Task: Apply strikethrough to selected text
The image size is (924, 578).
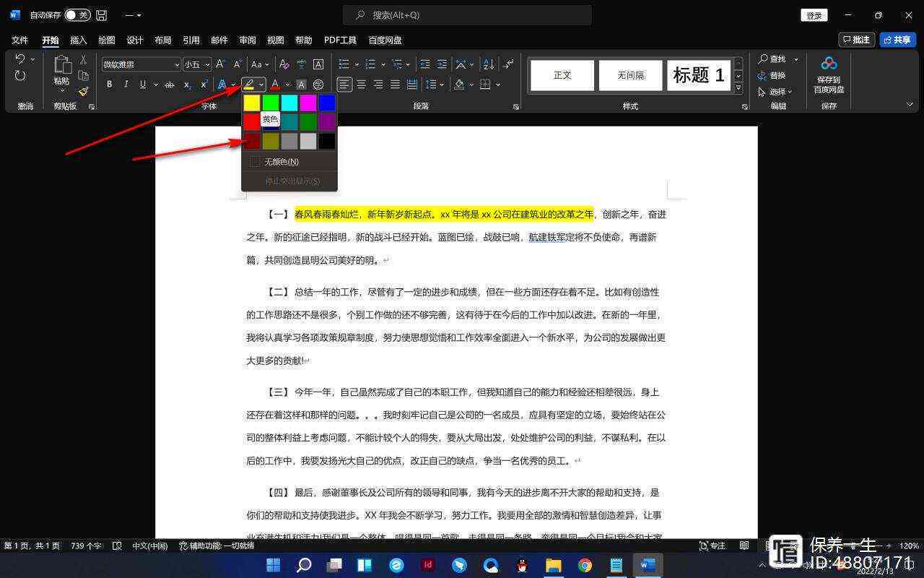Action: (x=170, y=85)
